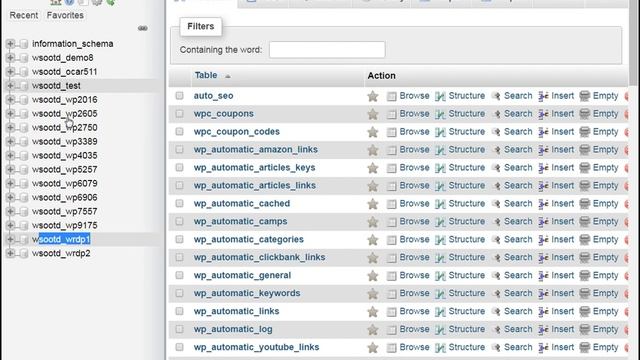640x360 pixels.
Task: Switch to Recent tab in navigation
Action: coord(24,16)
